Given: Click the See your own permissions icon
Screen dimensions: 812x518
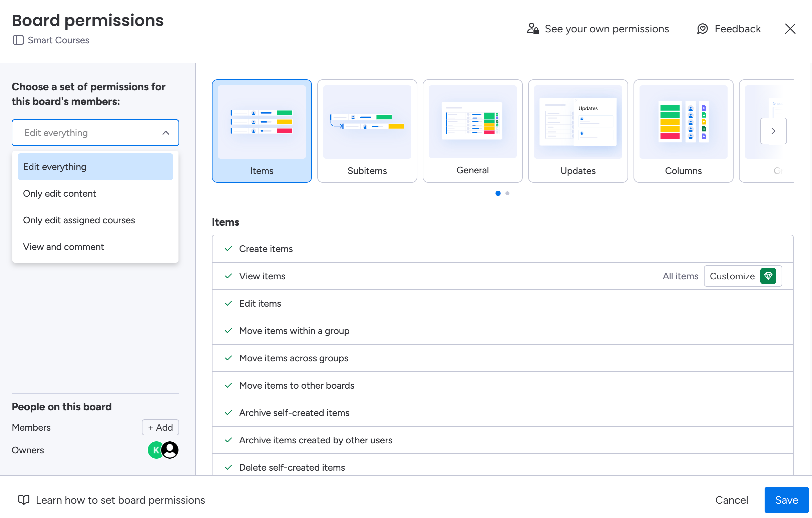Looking at the screenshot, I should pyautogui.click(x=532, y=29).
